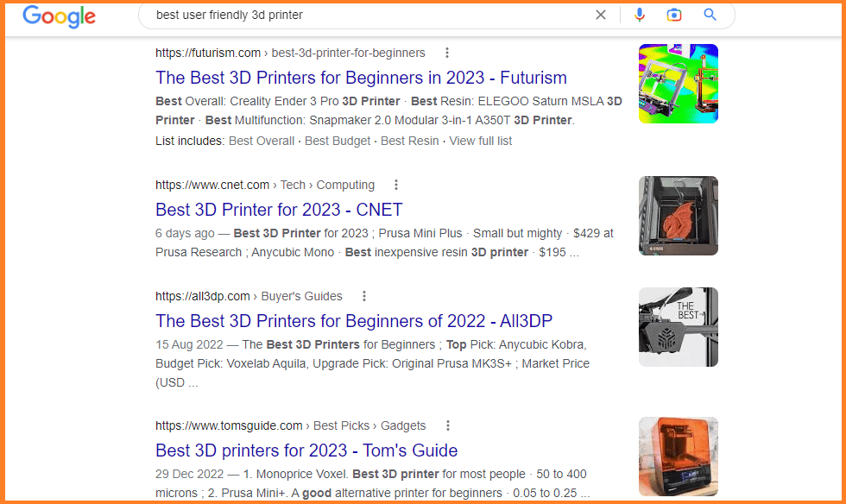Open the three-dot menu for all3dp.com result
Screen dimensions: 846x504
coord(364,296)
